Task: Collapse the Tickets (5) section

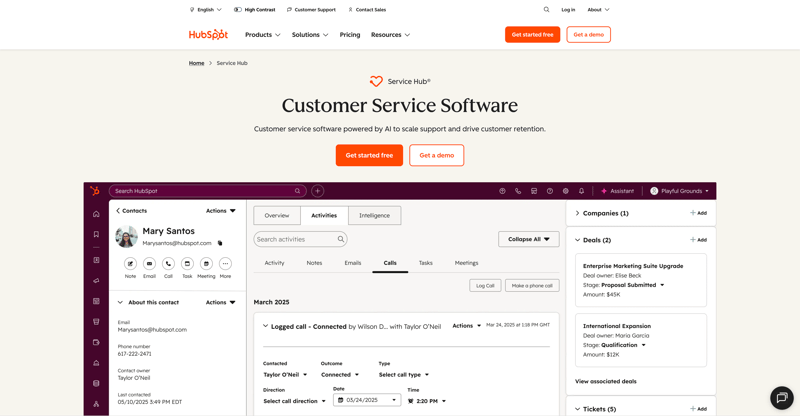Action: (x=578, y=409)
